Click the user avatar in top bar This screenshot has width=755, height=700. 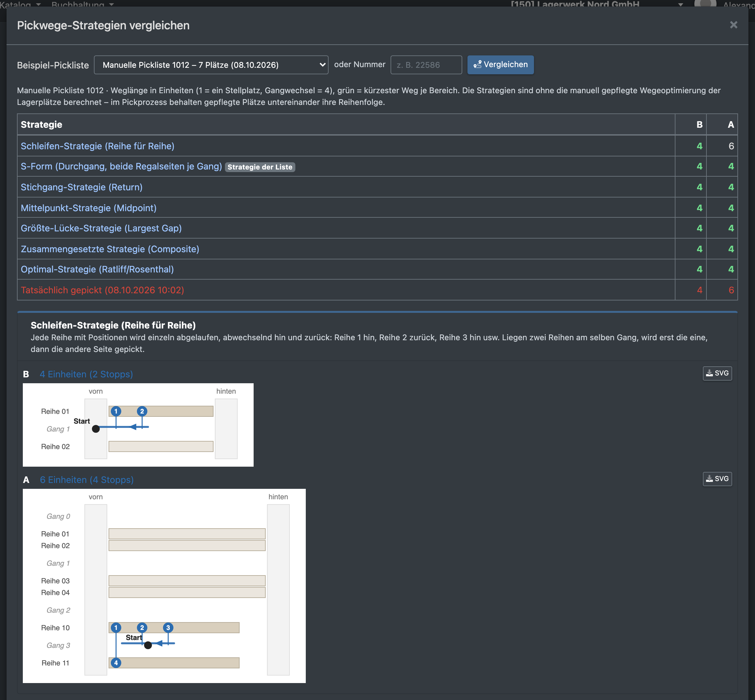coord(705,3)
